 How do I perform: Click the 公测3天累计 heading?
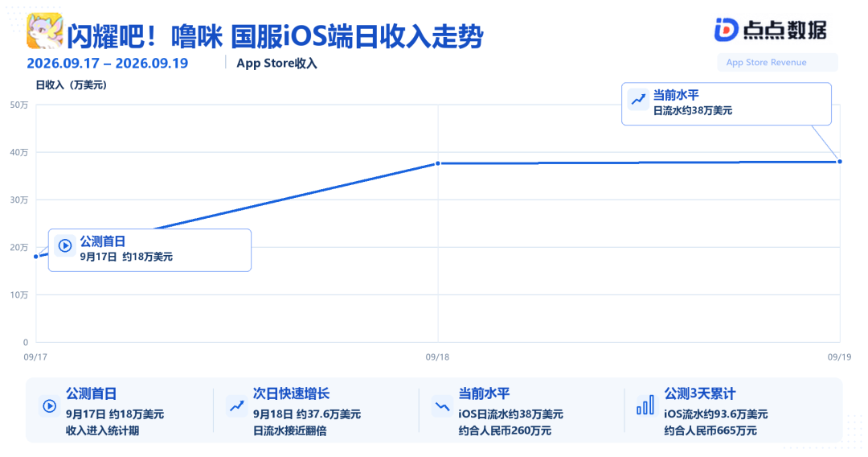point(700,394)
